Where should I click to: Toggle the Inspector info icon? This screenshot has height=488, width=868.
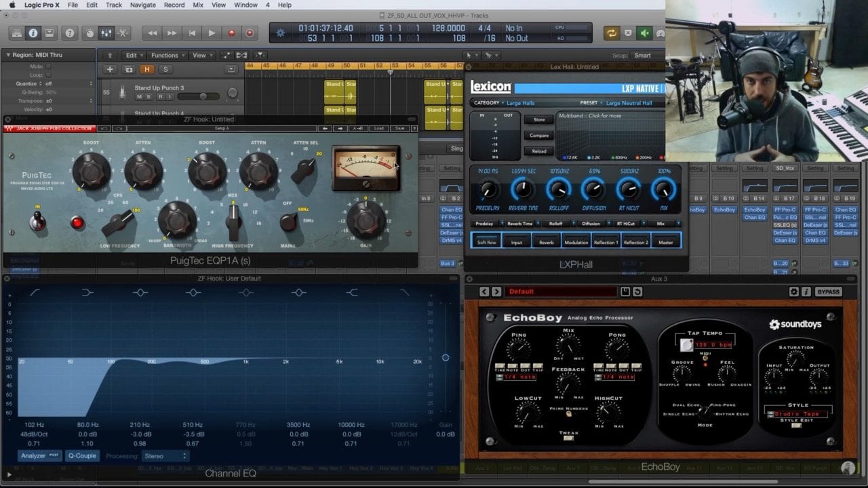click(32, 33)
